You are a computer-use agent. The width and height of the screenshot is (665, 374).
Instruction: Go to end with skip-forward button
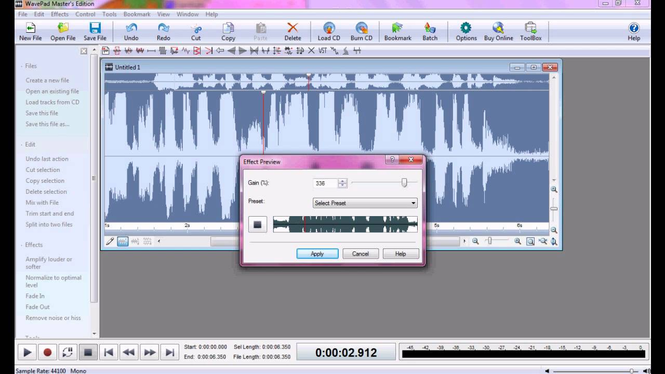coord(170,352)
